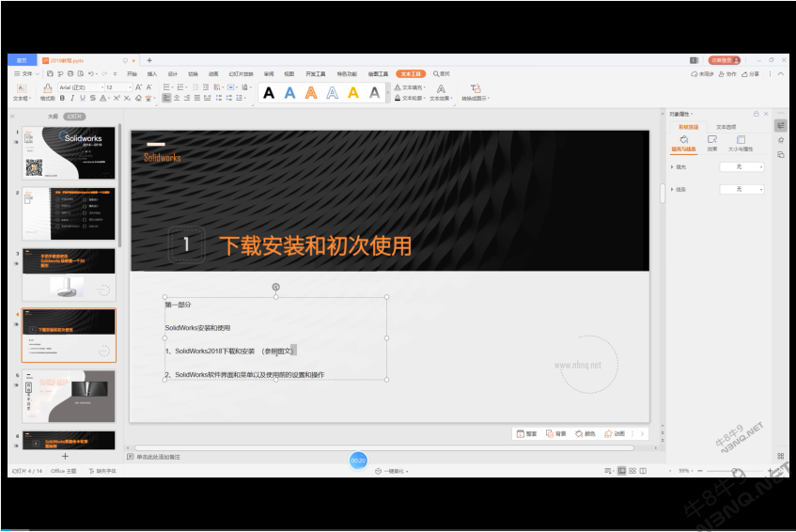Open the Effects section icon in properties
Image resolution: width=796 pixels, height=532 pixels.
tap(712, 144)
